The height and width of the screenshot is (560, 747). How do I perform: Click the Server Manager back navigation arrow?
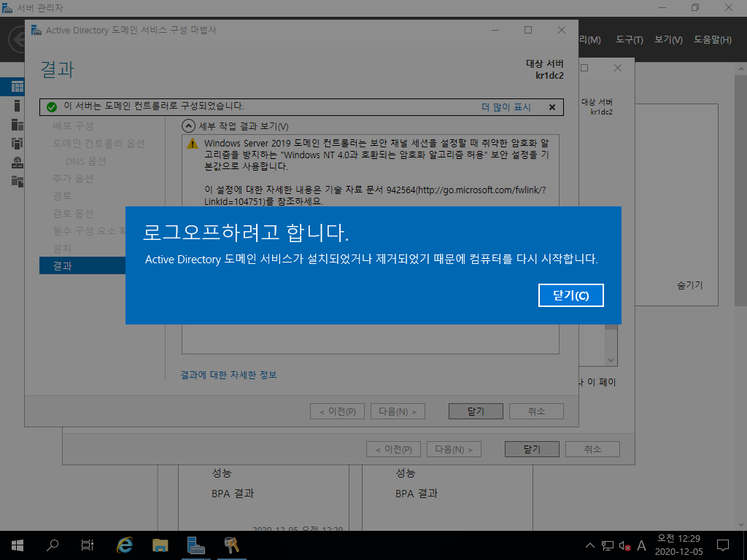click(17, 39)
